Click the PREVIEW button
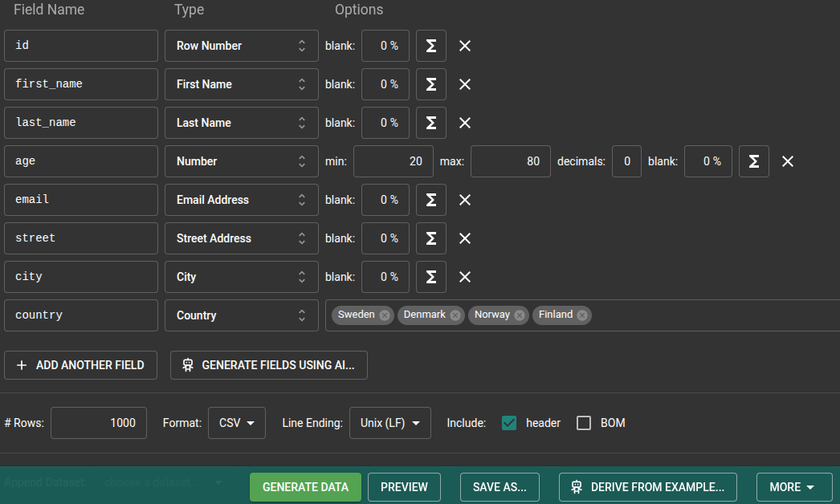This screenshot has height=504, width=840. pyautogui.click(x=405, y=487)
